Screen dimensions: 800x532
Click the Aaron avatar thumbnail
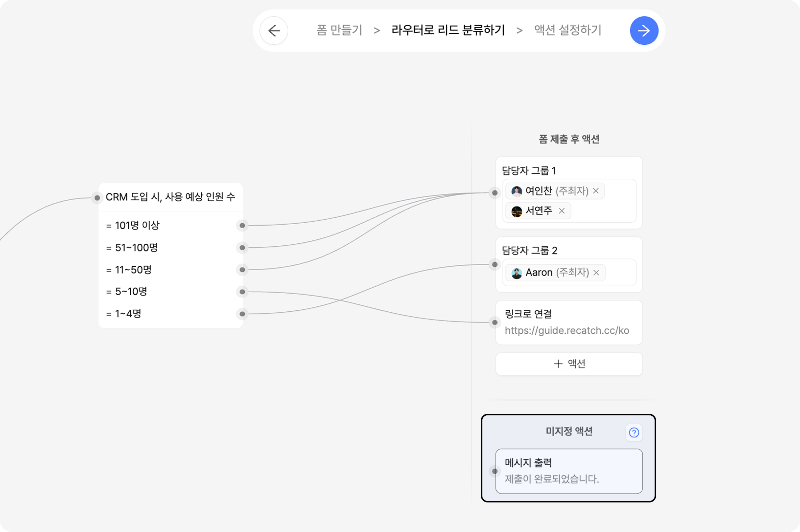point(516,273)
